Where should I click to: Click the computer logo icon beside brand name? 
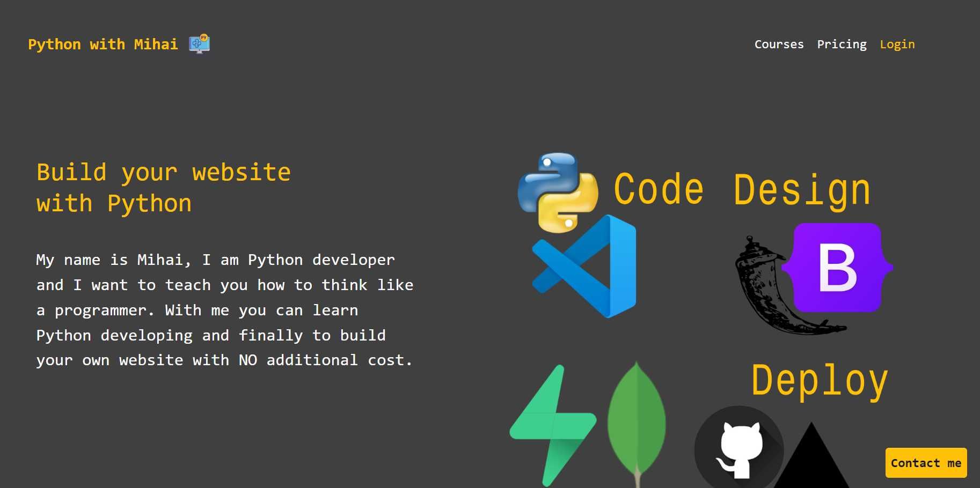(x=199, y=43)
